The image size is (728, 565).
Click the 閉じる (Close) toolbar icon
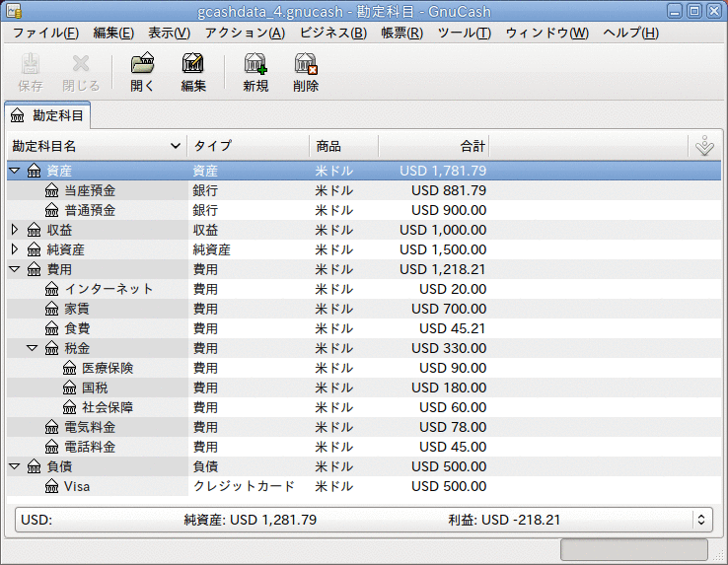pos(81,64)
